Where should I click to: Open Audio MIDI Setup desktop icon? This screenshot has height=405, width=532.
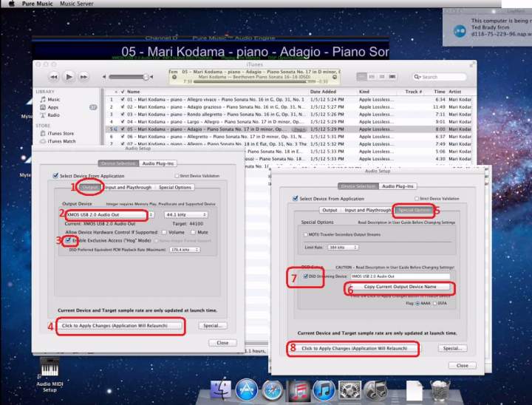tap(50, 375)
